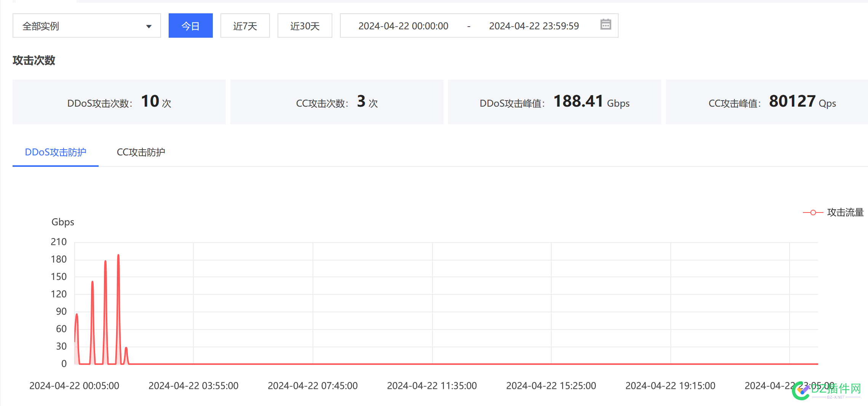Select the 近30天 time range button
Image resolution: width=868 pixels, height=406 pixels.
click(305, 26)
